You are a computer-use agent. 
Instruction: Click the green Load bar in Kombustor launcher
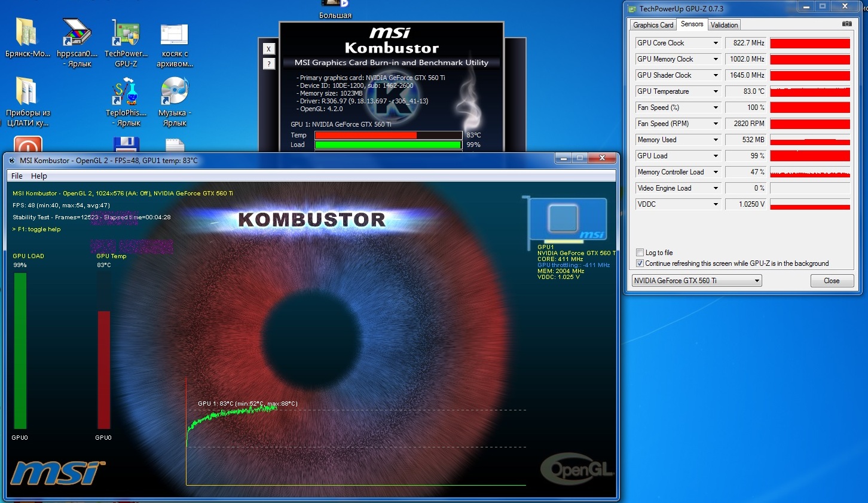click(388, 145)
